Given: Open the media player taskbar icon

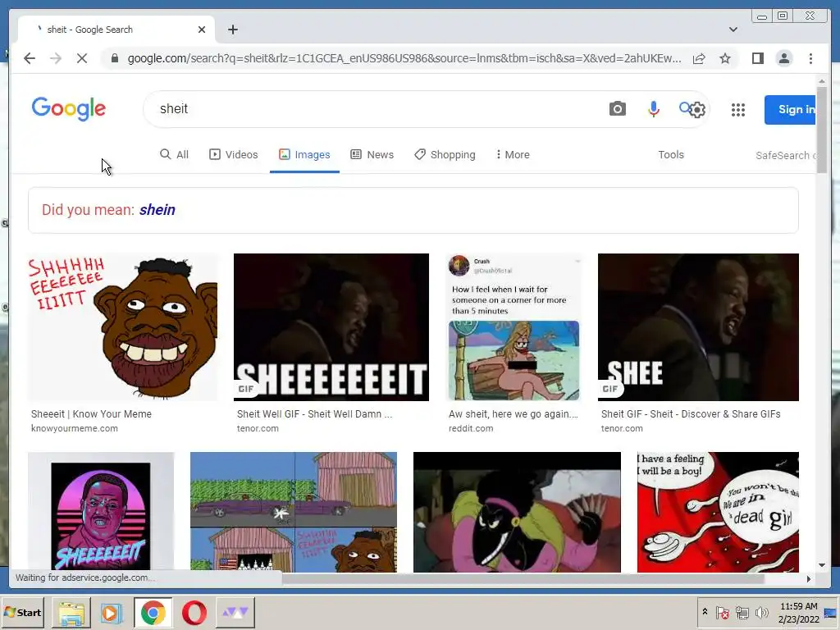Looking at the screenshot, I should [112, 613].
